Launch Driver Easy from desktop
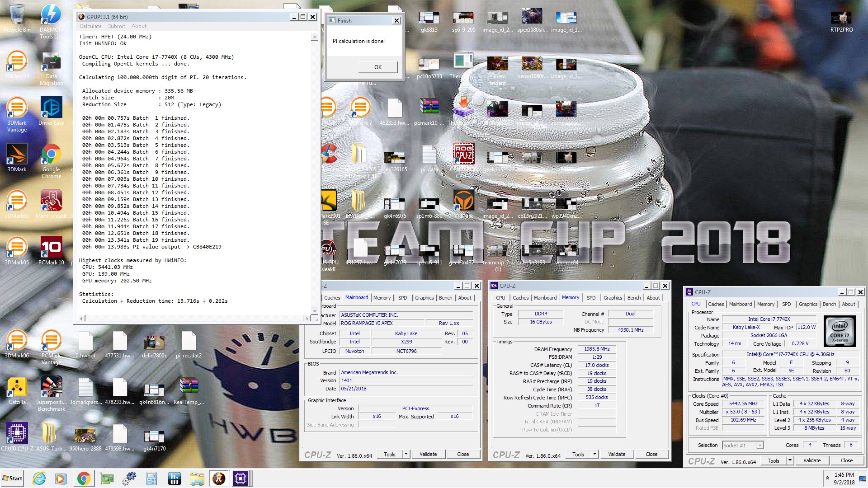Image resolution: width=868 pixels, height=488 pixels. [x=51, y=111]
